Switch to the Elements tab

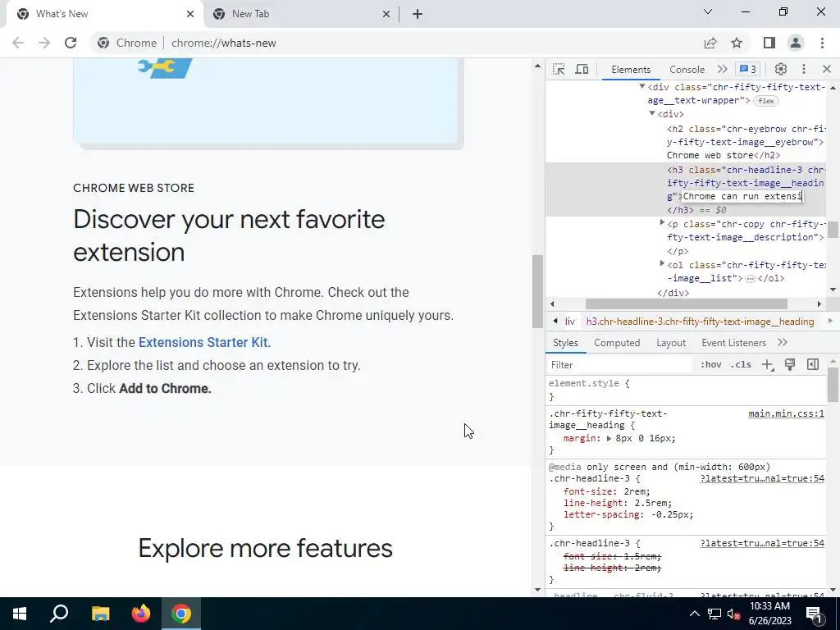click(631, 70)
